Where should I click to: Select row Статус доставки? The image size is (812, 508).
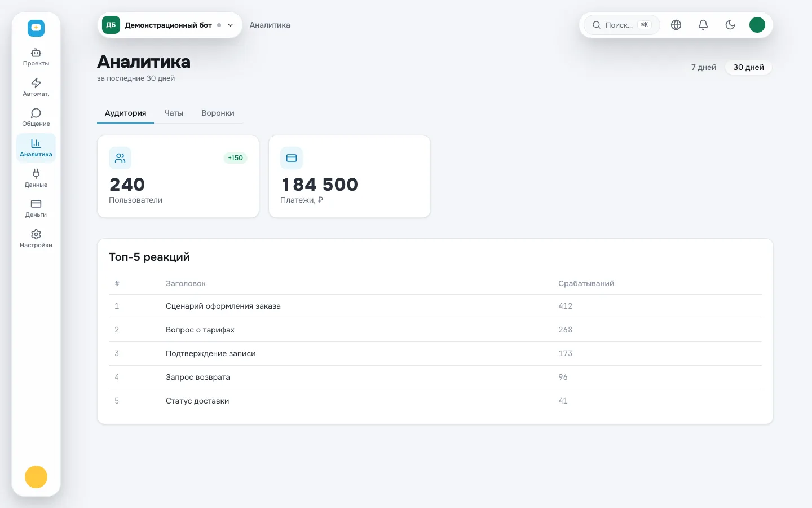pos(435,401)
